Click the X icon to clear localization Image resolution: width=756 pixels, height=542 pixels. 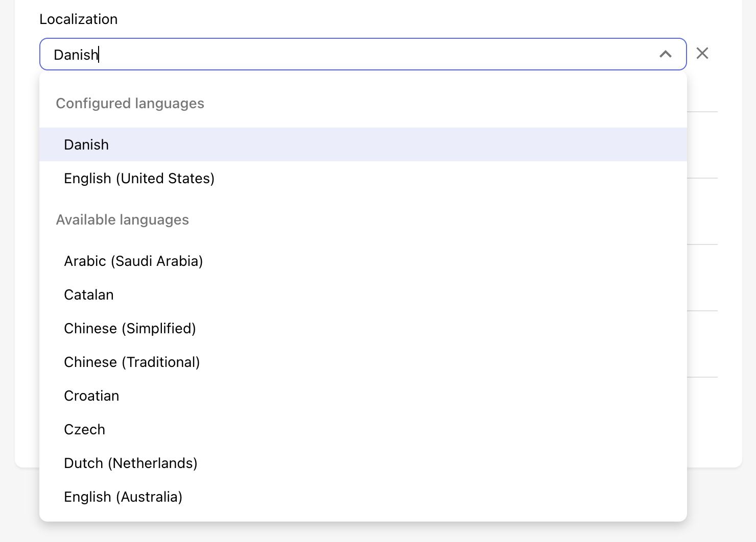(702, 54)
